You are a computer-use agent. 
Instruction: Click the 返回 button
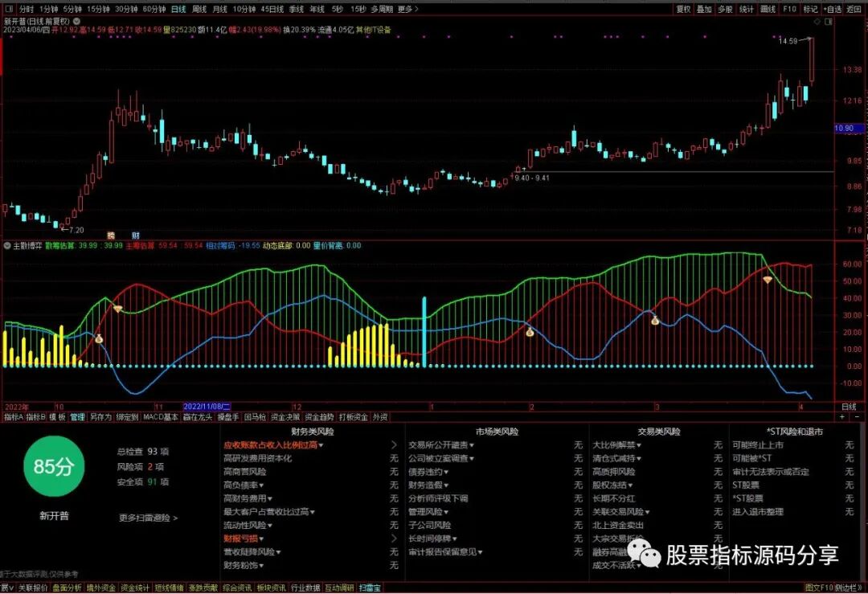click(854, 10)
